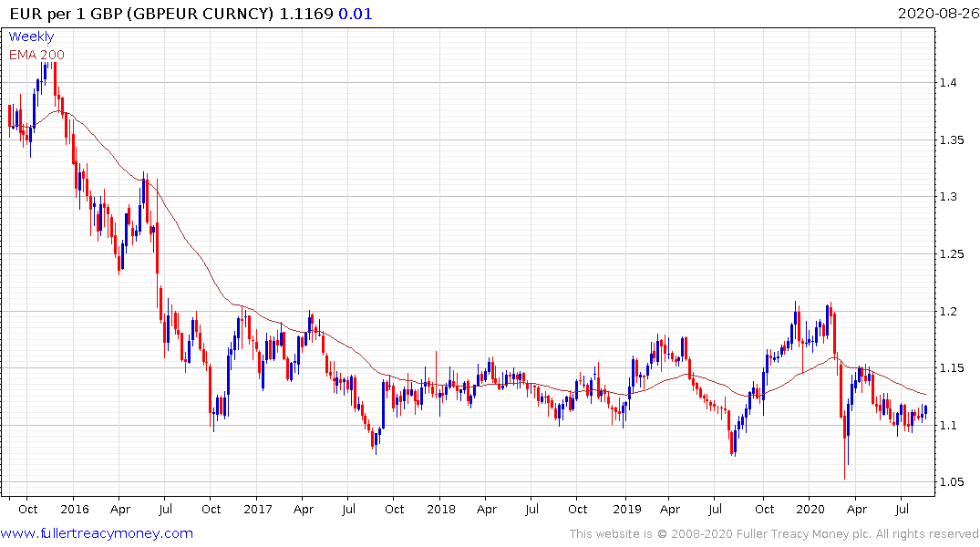Image resolution: width=980 pixels, height=547 pixels.
Task: Click the 1.3 price axis label
Action: click(948, 197)
